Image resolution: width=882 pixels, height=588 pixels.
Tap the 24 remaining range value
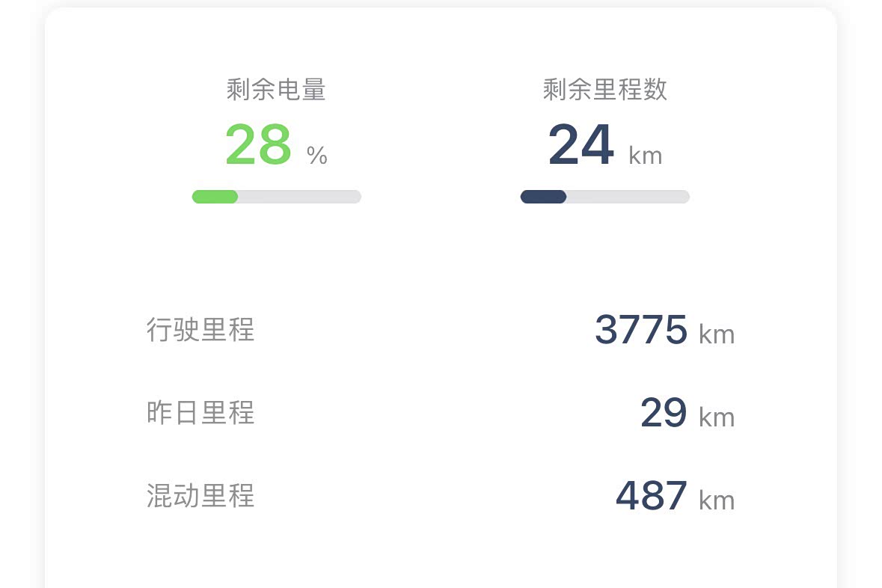click(581, 145)
